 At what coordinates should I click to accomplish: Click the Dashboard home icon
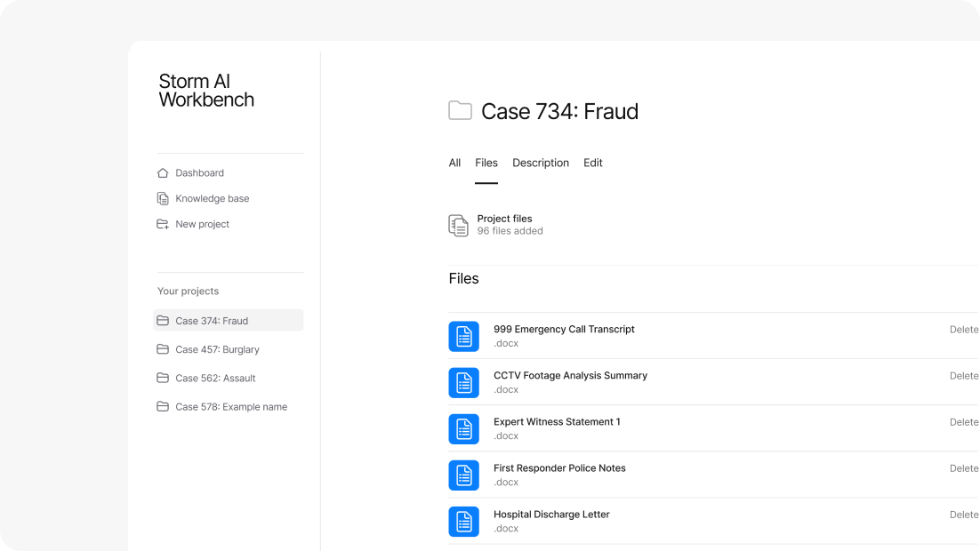point(163,173)
